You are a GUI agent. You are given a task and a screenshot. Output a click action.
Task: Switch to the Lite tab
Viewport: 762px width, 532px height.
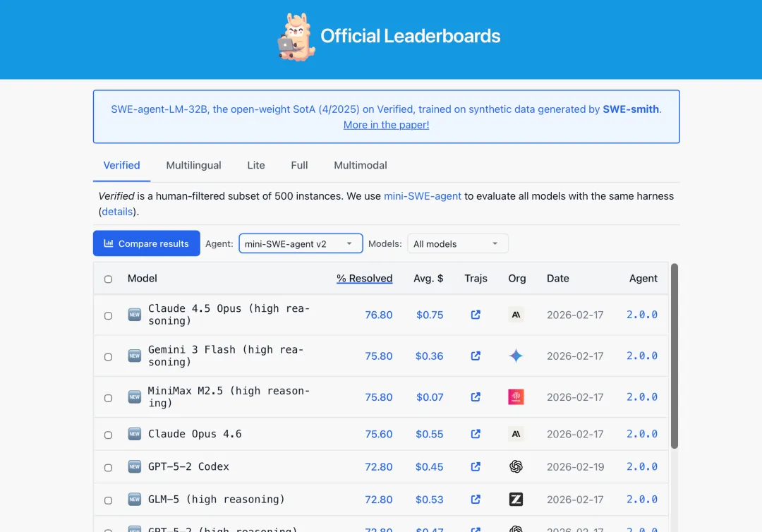[x=256, y=165]
